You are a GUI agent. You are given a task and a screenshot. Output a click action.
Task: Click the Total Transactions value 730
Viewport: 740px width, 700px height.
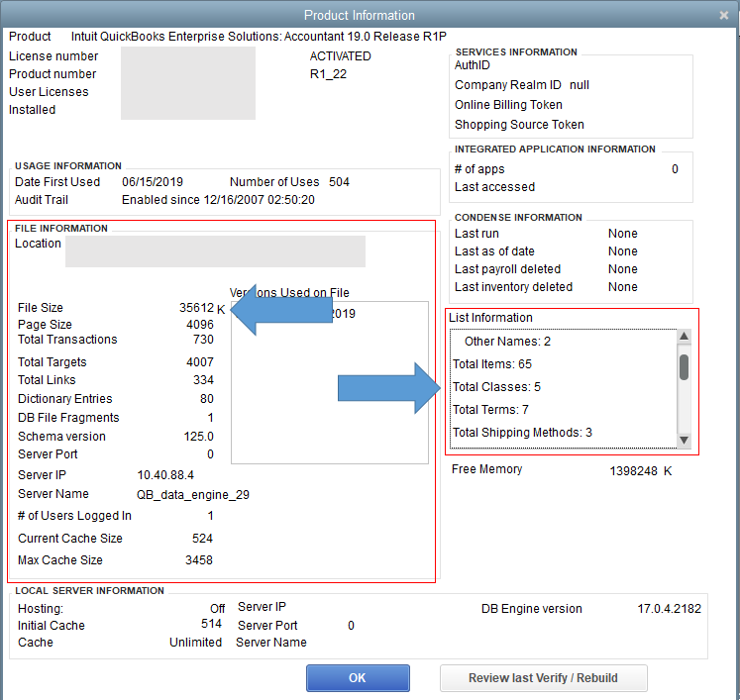click(203, 340)
